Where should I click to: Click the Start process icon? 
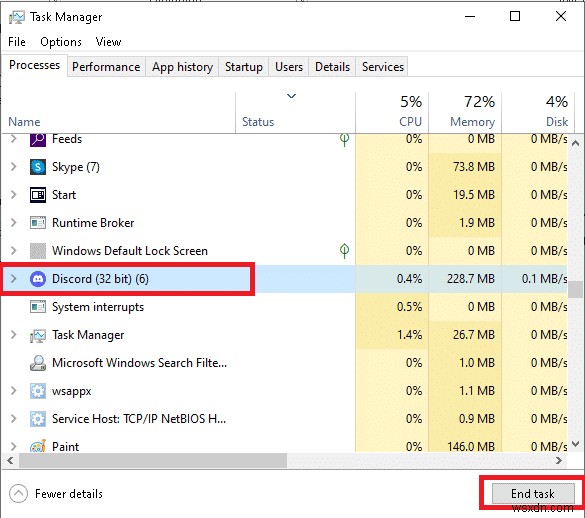coord(38,195)
